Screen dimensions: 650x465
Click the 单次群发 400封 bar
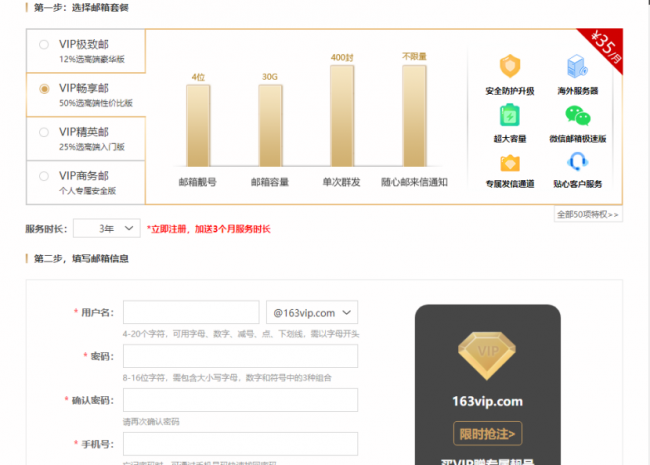(x=342, y=116)
